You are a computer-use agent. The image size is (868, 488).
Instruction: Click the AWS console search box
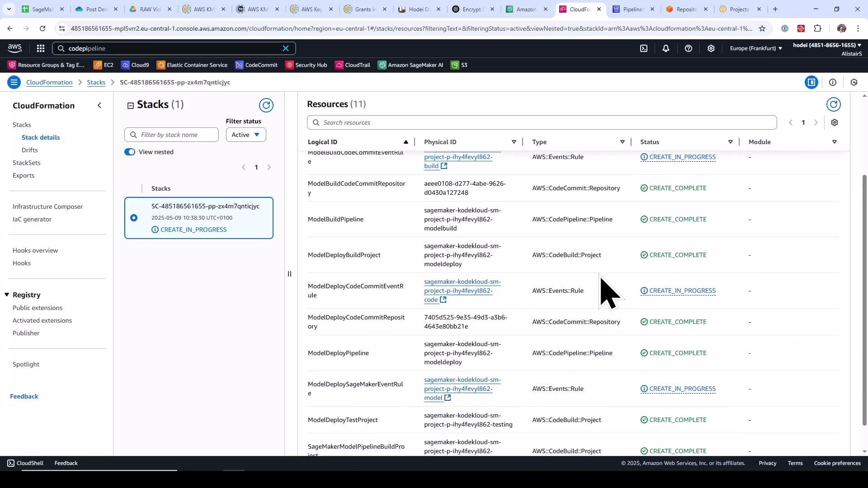[x=174, y=48]
